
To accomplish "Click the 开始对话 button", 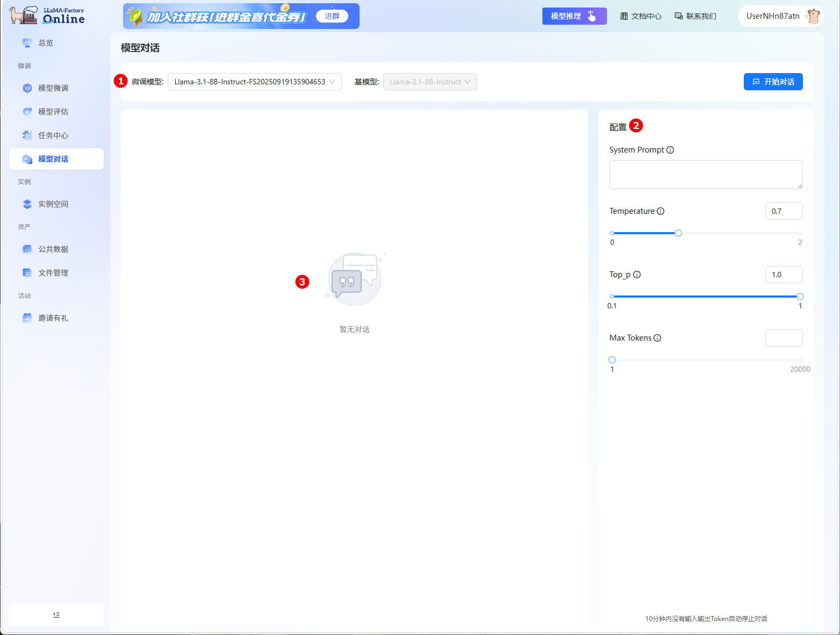I will click(773, 82).
